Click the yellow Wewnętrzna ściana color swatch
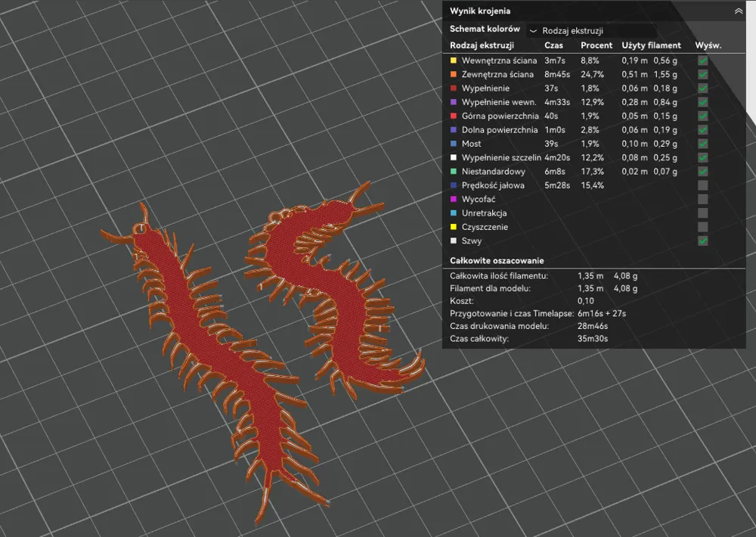Screen dimensions: 756x537 point(453,61)
